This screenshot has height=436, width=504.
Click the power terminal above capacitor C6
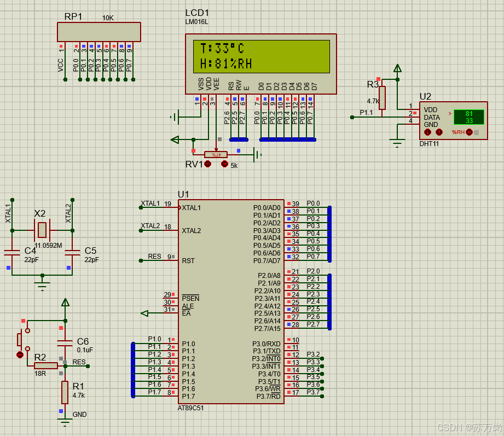click(x=65, y=303)
